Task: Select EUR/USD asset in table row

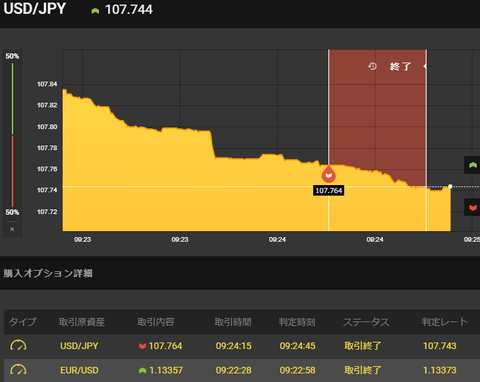Action: pyautogui.click(x=79, y=370)
